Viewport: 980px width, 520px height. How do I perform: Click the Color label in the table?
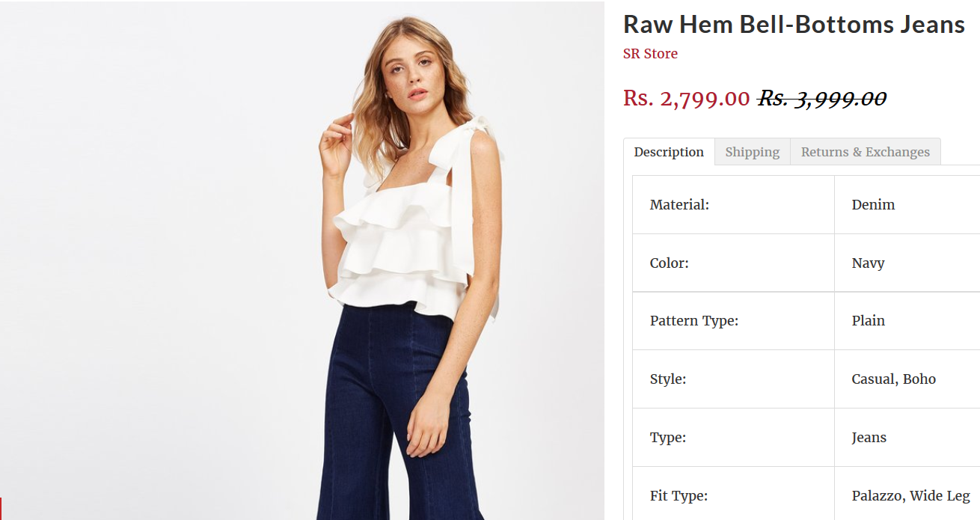[x=669, y=263]
